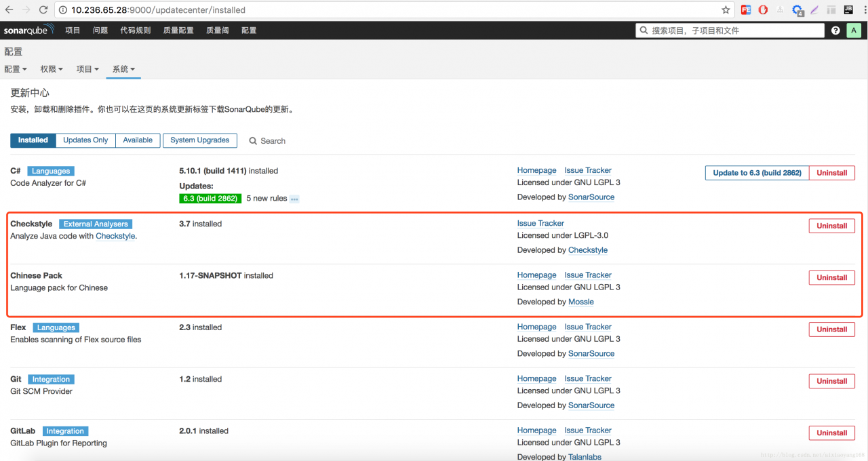Screen dimensions: 868x461
Task: Click the blue gear extension icon with the 4 badge
Action: [798, 10]
